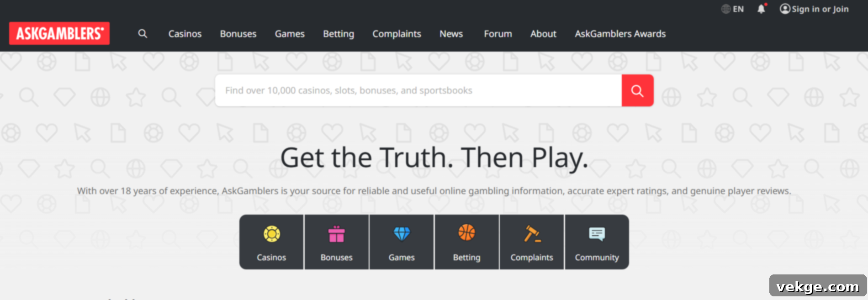This screenshot has width=868, height=300.
Task: Open the About menu item
Action: pos(543,34)
